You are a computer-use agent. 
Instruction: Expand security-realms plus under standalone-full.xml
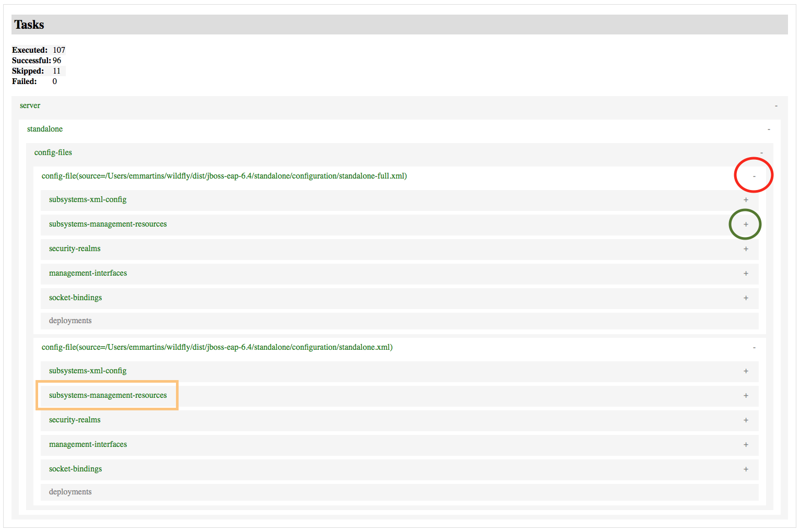click(746, 249)
